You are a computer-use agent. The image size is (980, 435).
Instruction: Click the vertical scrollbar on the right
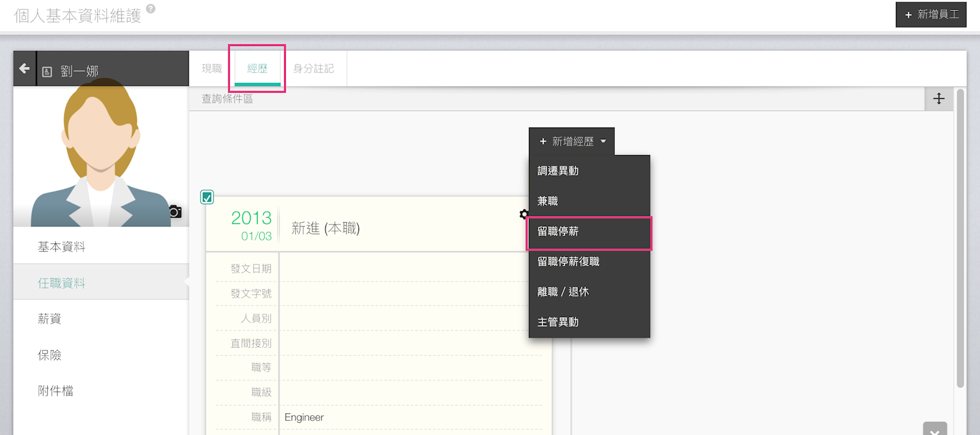coord(960,239)
